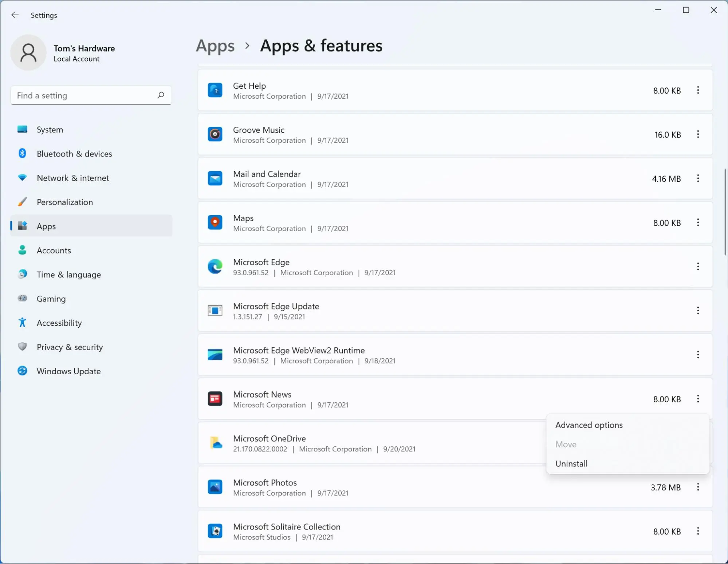Toggle the Microsoft News three-dot menu
This screenshot has height=564, width=728.
coord(698,399)
